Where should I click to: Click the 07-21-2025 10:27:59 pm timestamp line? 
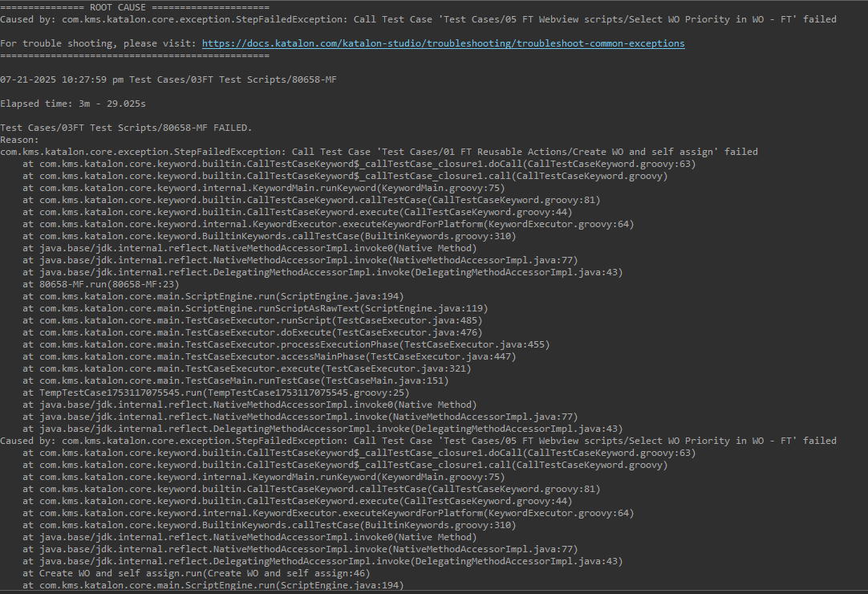tap(168, 79)
